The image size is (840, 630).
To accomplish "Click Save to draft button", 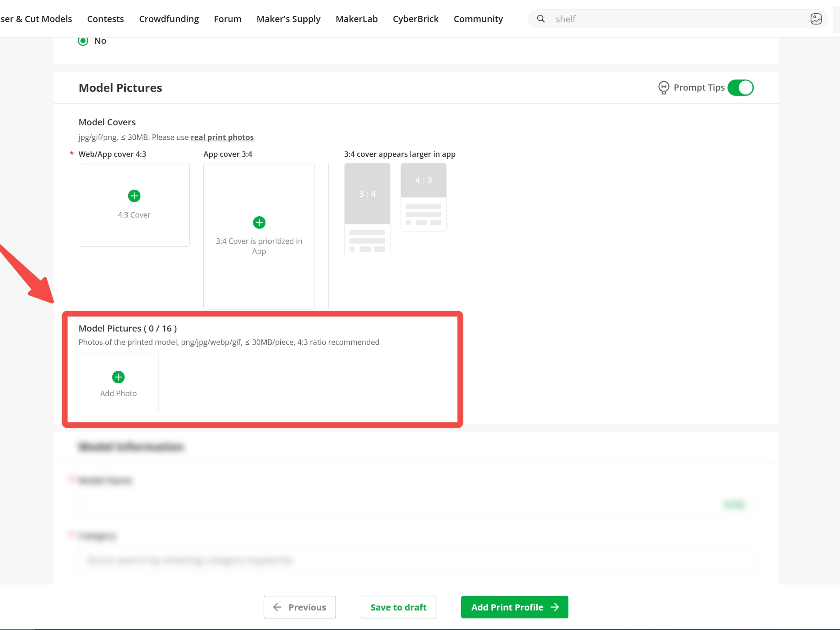I will click(x=398, y=607).
